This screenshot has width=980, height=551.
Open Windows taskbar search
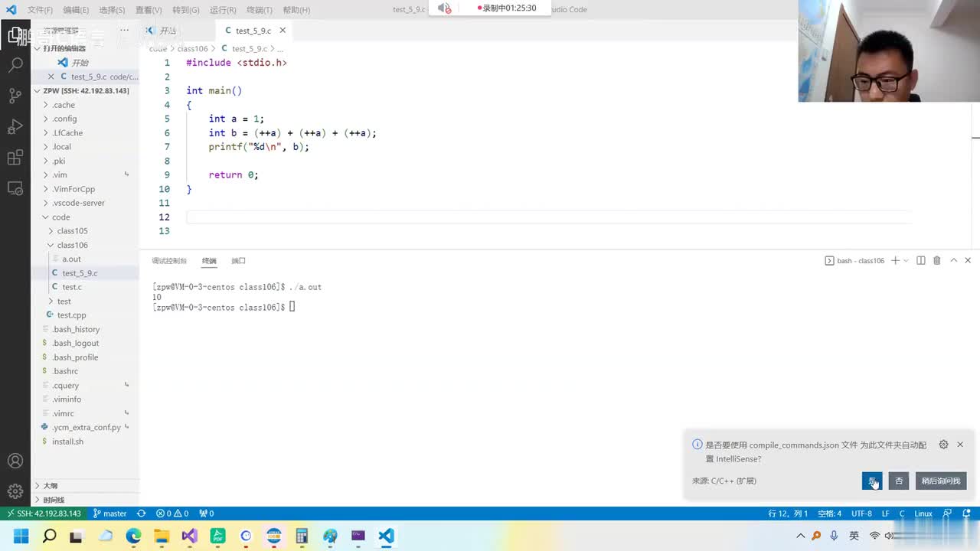click(x=50, y=536)
